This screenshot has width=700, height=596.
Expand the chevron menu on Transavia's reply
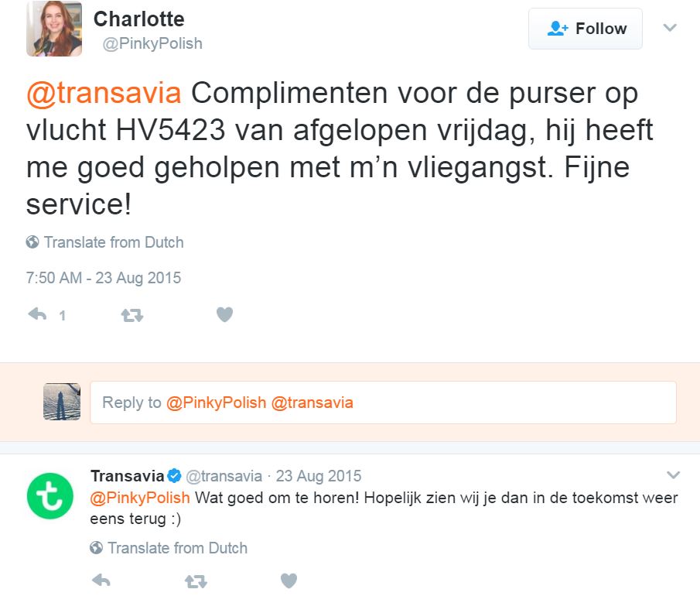(x=673, y=474)
